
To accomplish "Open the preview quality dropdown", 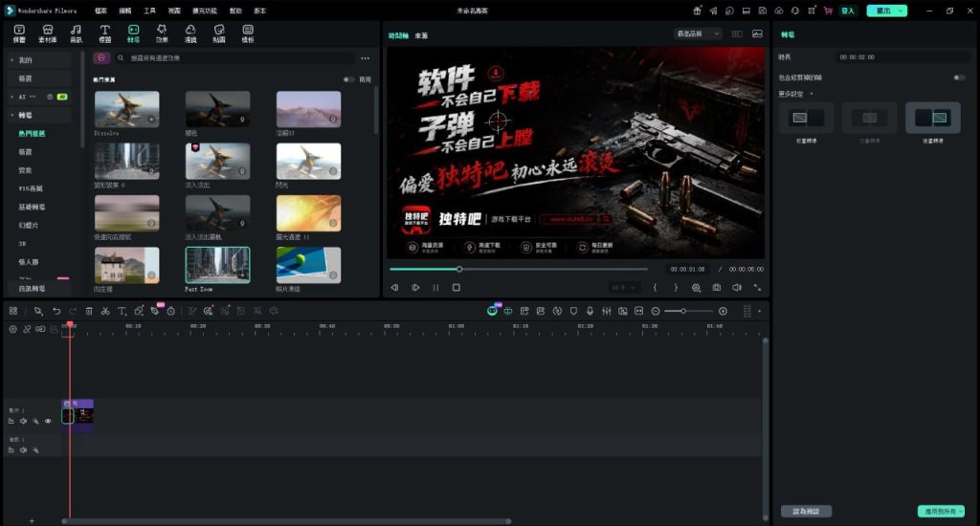I will click(698, 33).
